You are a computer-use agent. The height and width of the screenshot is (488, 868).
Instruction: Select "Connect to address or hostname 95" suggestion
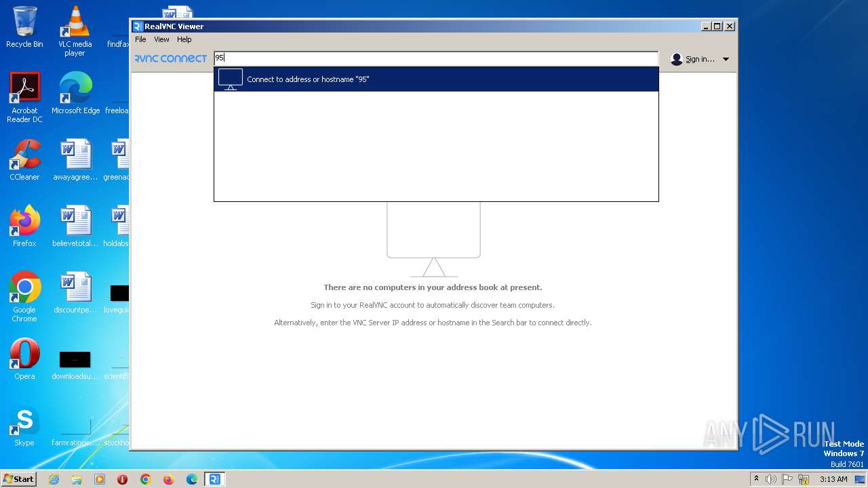(x=436, y=79)
